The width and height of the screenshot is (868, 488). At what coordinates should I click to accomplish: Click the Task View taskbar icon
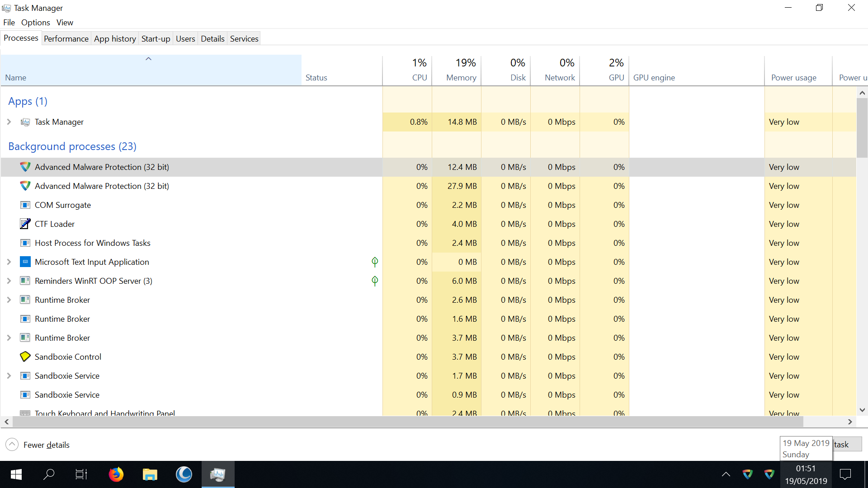coord(81,474)
